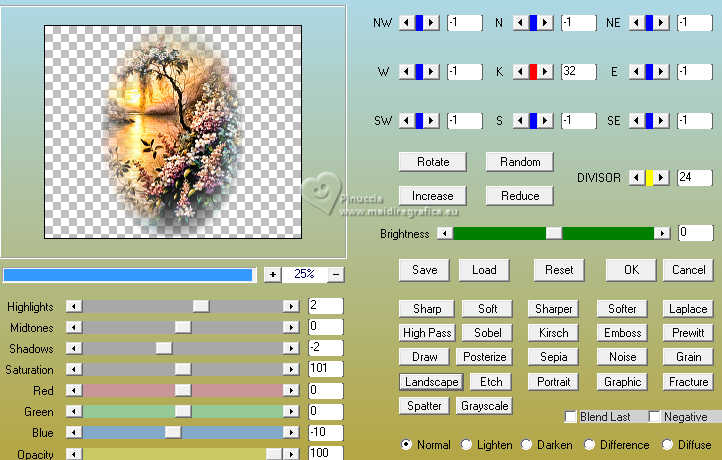Apply the Posterize preset
The height and width of the screenshot is (460, 722).
click(x=484, y=357)
